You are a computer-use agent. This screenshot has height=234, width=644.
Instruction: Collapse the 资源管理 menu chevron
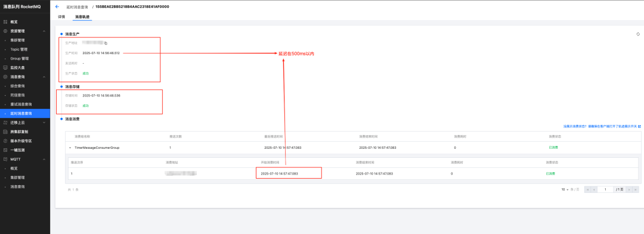[44, 31]
